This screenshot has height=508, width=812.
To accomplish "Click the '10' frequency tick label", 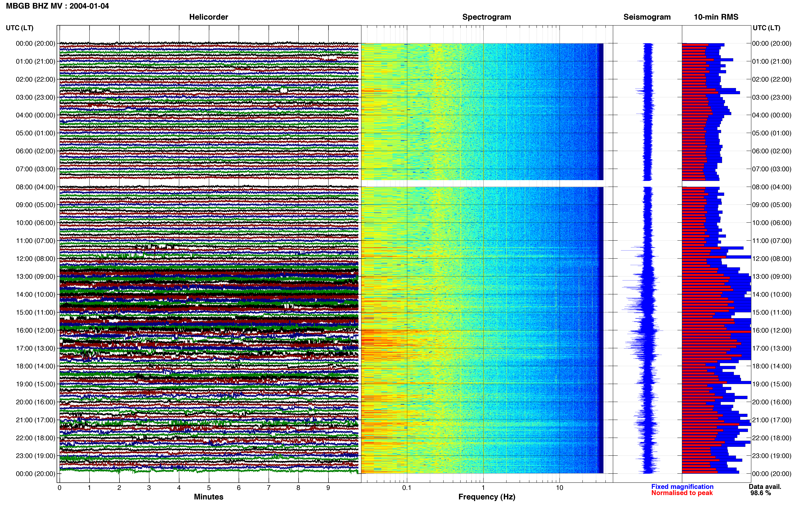I will click(559, 488).
